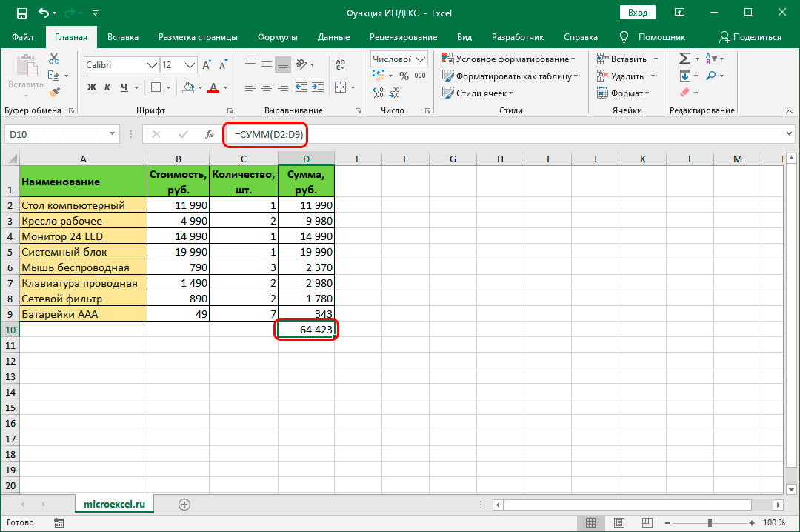
Task: Toggle bold formatting (Ж)
Action: [x=92, y=87]
